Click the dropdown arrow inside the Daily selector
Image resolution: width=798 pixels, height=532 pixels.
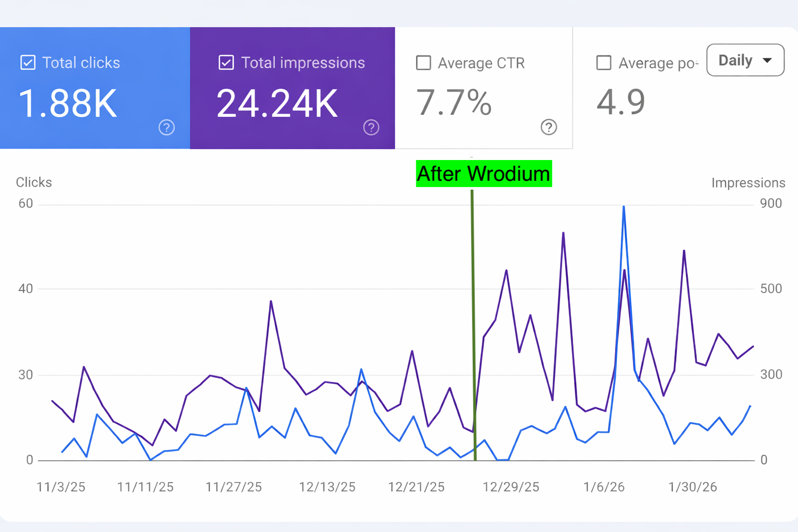point(767,60)
